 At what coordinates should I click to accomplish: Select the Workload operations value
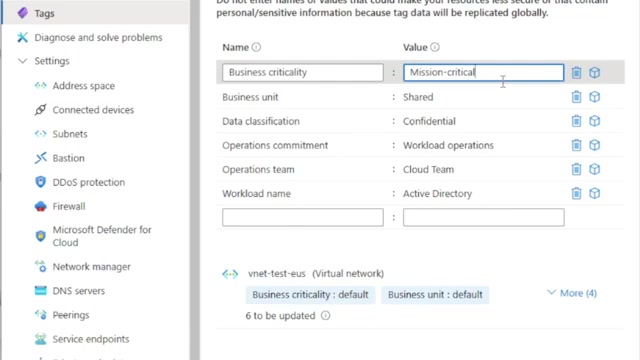coord(448,145)
